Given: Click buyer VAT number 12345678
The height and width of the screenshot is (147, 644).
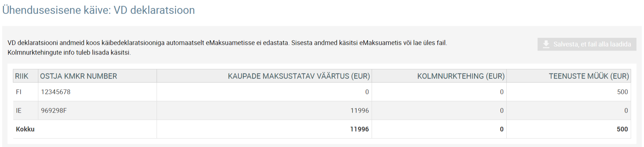Looking at the screenshot, I should pos(56,92).
